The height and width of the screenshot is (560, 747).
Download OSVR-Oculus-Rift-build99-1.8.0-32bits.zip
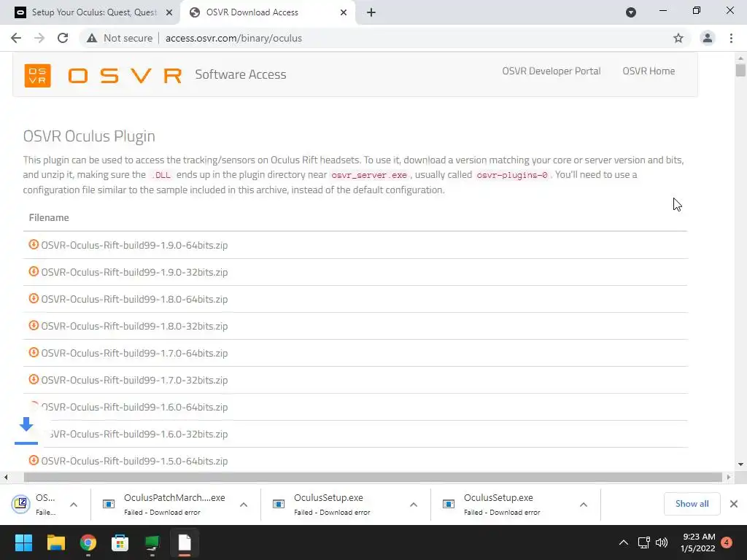click(x=134, y=326)
